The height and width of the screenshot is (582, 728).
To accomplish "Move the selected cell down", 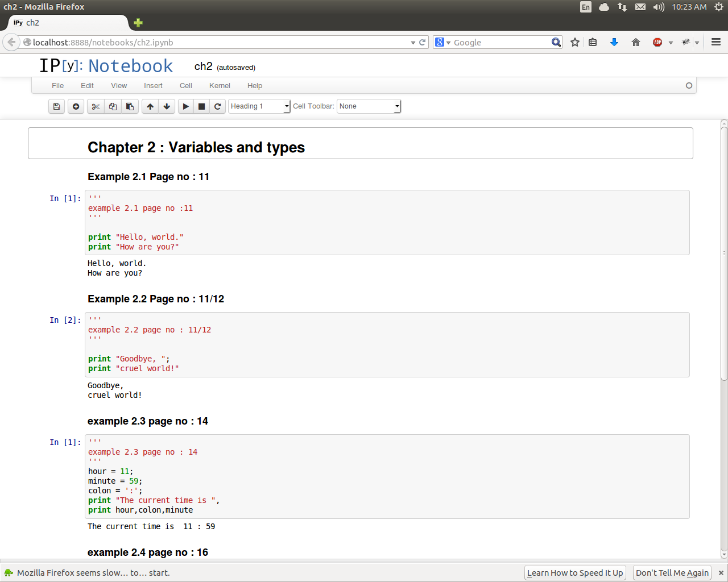I will [167, 106].
